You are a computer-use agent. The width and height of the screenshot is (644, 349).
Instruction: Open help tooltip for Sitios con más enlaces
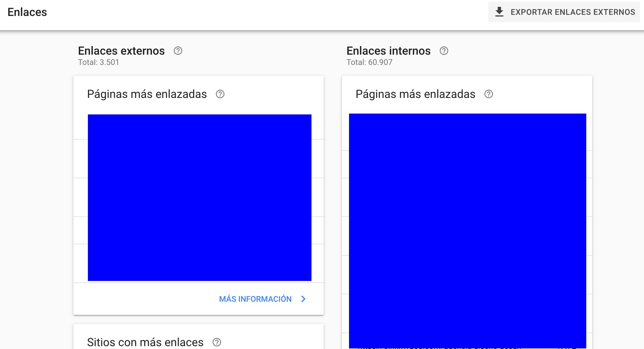coord(217,342)
